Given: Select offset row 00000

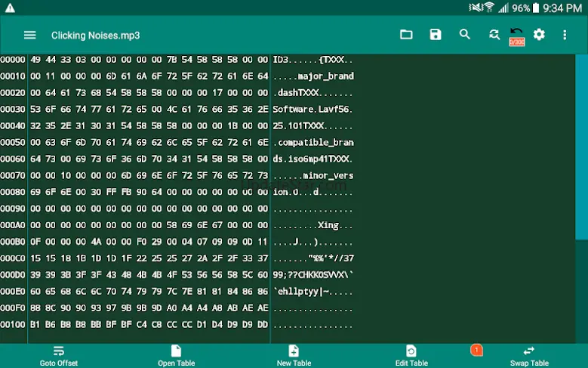Looking at the screenshot, I should (x=13, y=60).
